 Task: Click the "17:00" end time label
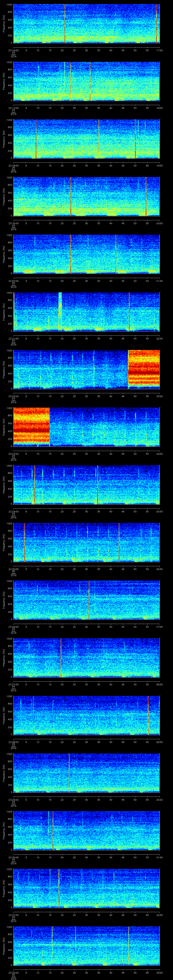pos(159,50)
